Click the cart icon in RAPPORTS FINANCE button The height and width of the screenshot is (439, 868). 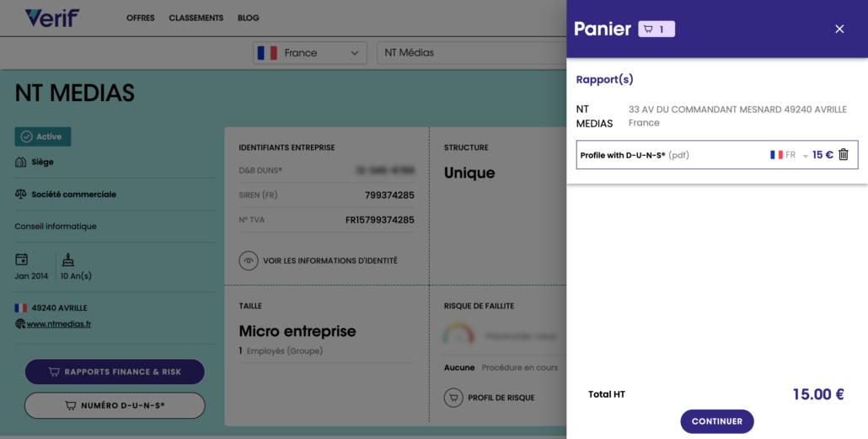54,372
